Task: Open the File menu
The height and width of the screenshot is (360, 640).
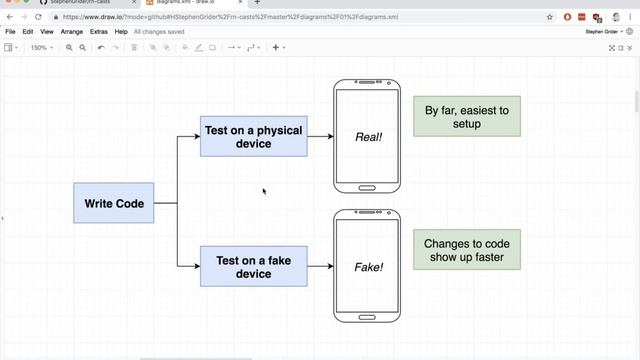Action: 10,32
